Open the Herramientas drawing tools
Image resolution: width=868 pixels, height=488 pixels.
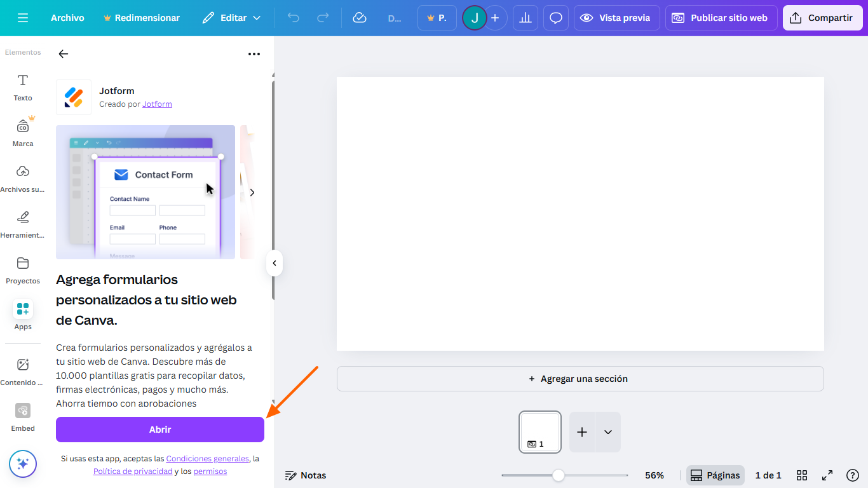tap(23, 224)
